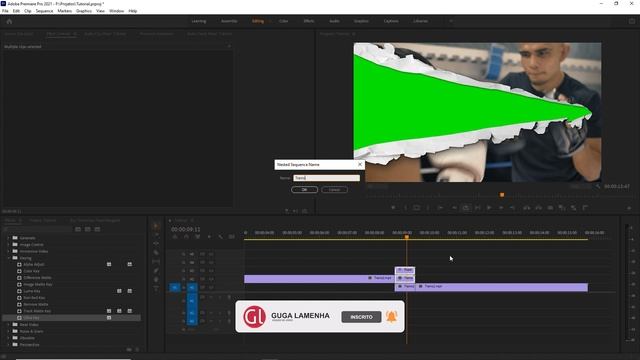Image resolution: width=640 pixels, height=360 pixels.
Task: Expand the Image Control folder
Action: (8, 244)
